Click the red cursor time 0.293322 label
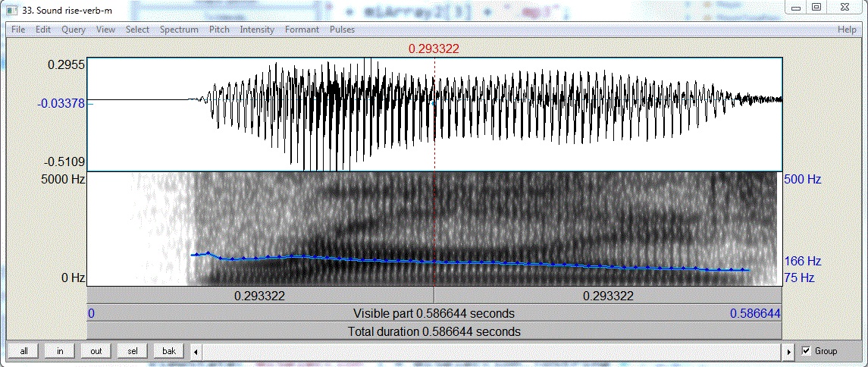Screen dimensions: 868x367 coord(434,49)
